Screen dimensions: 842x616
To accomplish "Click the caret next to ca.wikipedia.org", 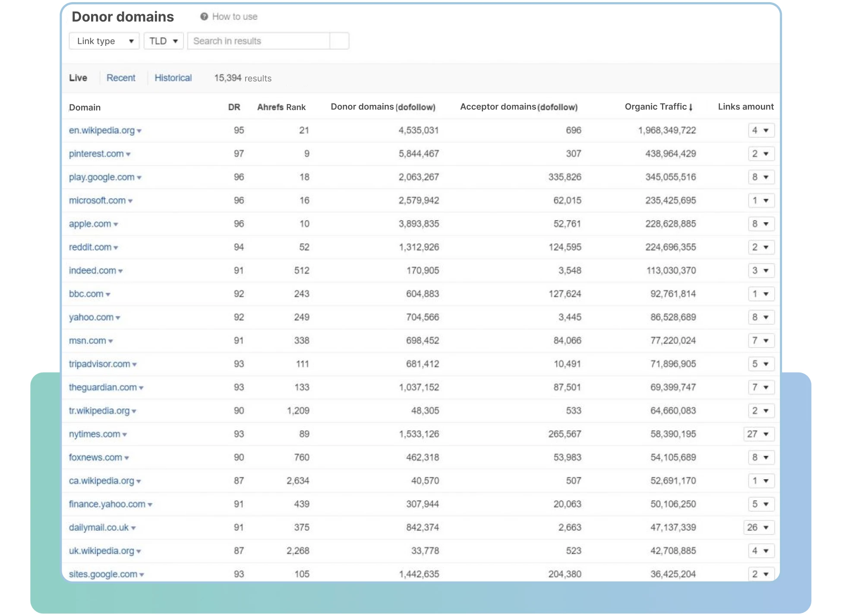I will click(x=139, y=481).
